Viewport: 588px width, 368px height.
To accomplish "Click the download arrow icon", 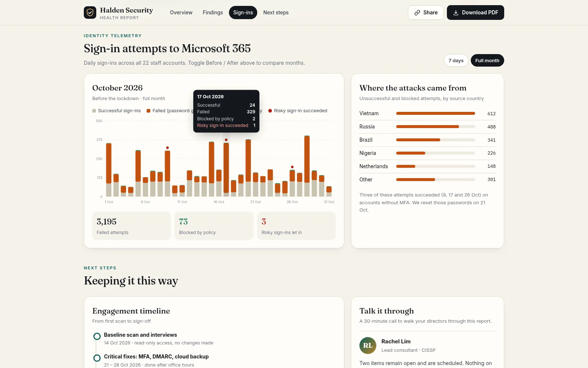I will [x=456, y=13].
